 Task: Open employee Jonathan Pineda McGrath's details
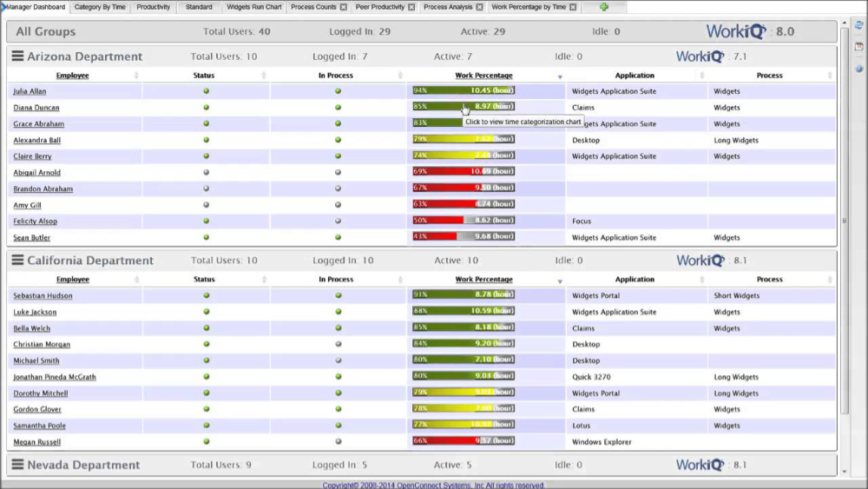click(55, 377)
